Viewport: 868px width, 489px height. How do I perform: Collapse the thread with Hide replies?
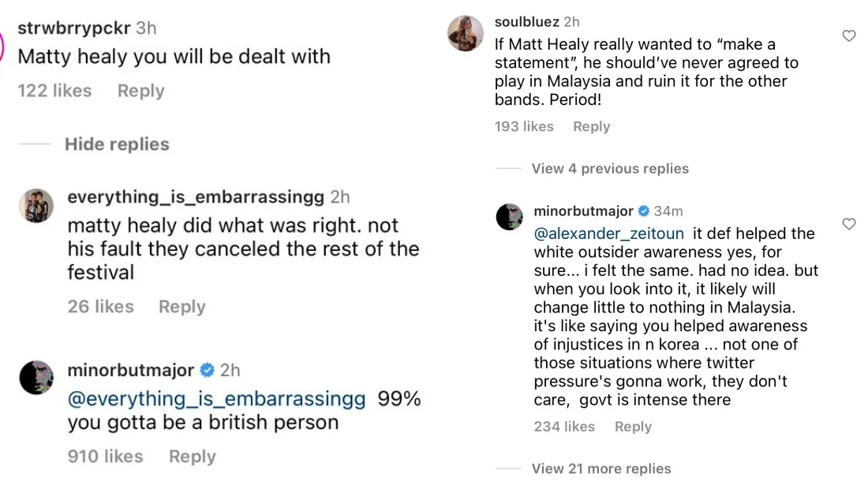coord(117,144)
